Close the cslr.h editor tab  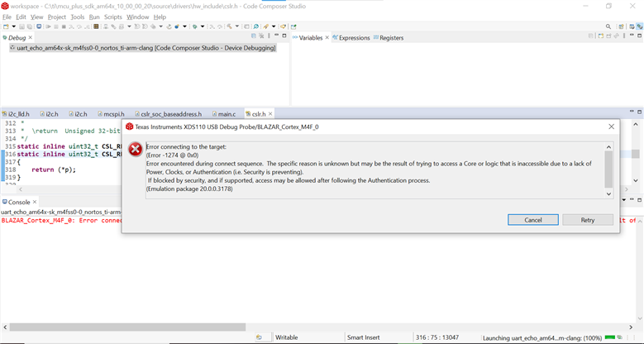coord(270,114)
